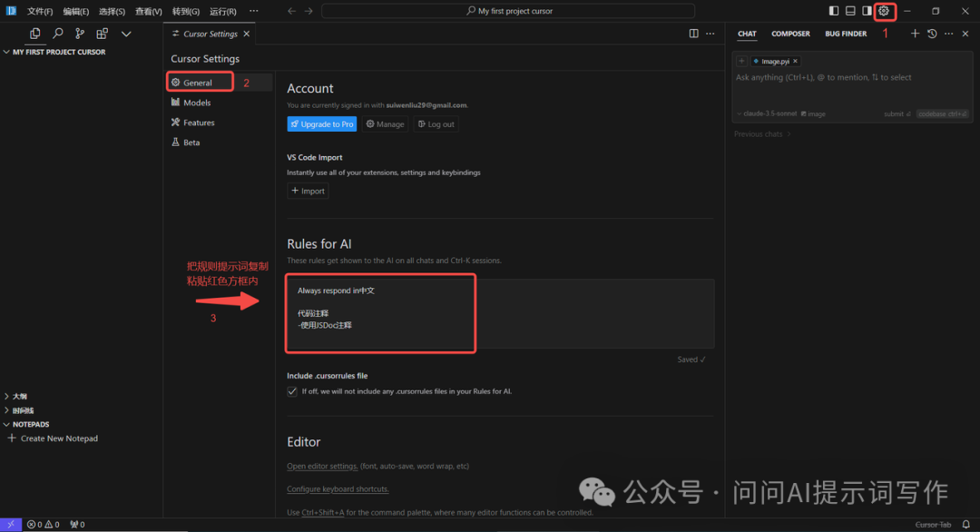Viewport: 980px width, 532px height.
Task: Open the 文件(F) menu
Action: pos(39,11)
